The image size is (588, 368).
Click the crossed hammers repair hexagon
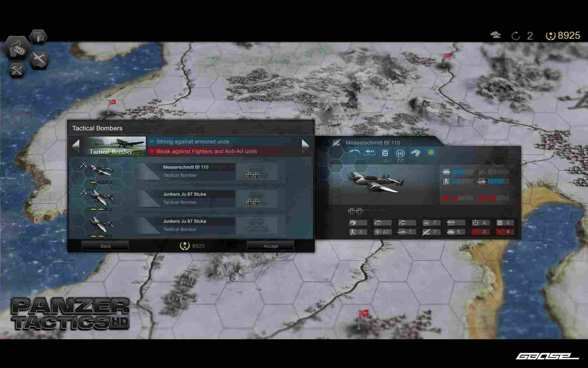pos(17,70)
